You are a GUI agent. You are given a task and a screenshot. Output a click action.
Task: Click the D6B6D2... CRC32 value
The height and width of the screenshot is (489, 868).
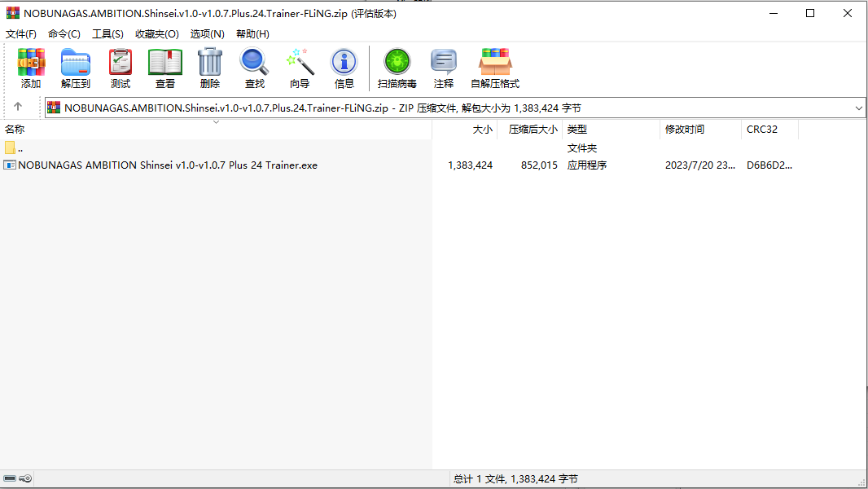[x=769, y=165]
